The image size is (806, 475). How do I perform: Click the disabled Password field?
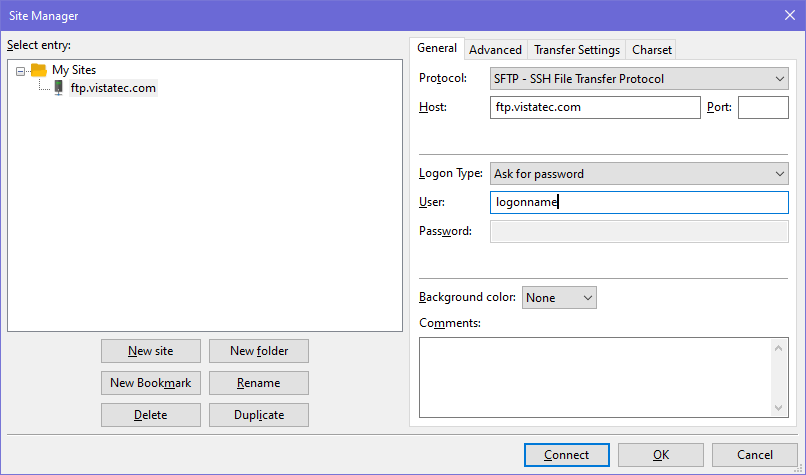pyautogui.click(x=639, y=231)
